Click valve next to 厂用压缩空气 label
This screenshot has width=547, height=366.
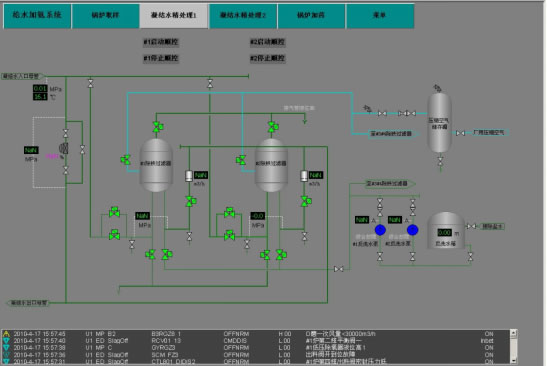tap(460, 133)
